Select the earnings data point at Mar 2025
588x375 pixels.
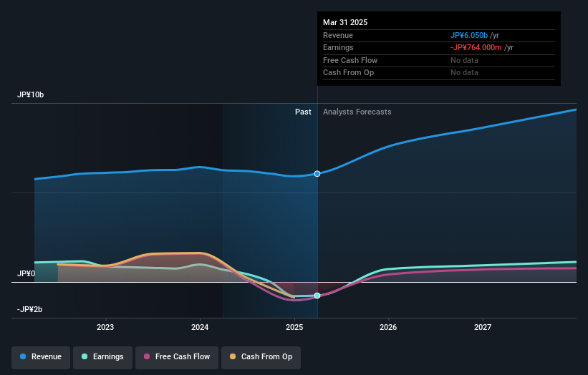tap(317, 296)
